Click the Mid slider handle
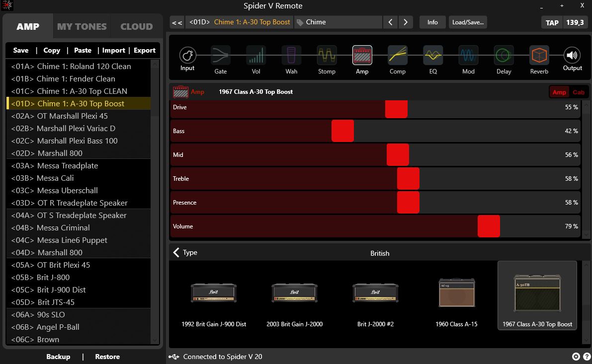The image size is (592, 364). click(x=398, y=154)
